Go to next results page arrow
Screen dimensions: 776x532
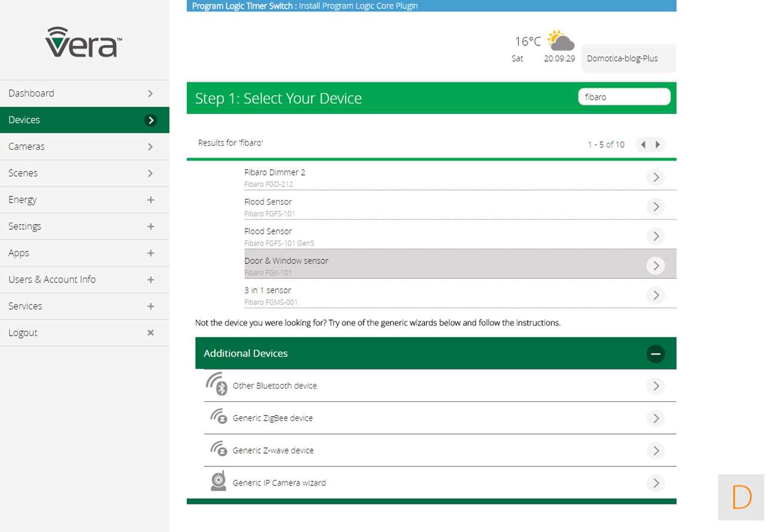[658, 144]
